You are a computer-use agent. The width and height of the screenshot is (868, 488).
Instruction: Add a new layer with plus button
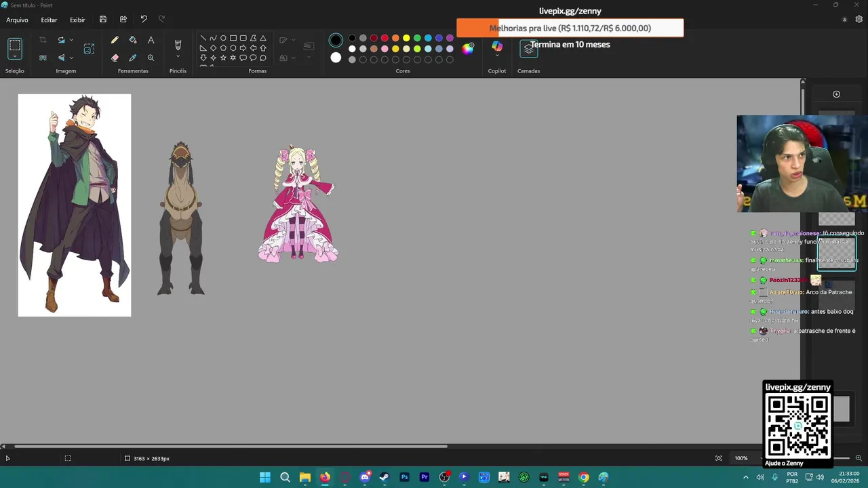pyautogui.click(x=836, y=94)
